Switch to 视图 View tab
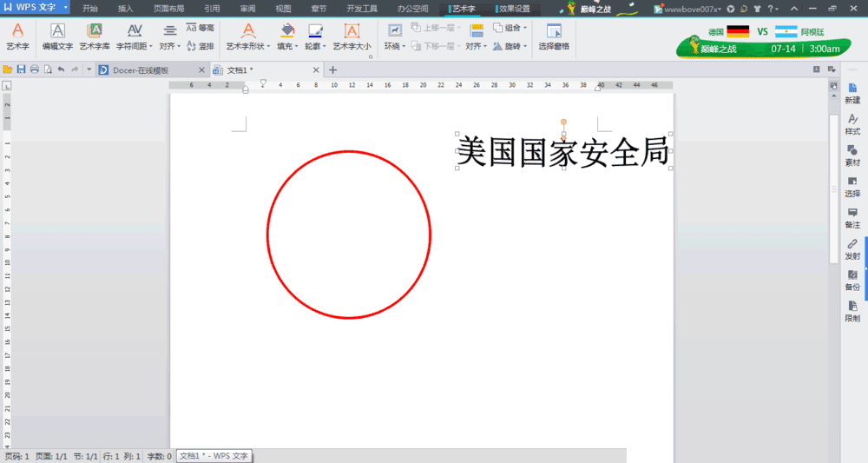Image resolution: width=868 pixels, height=463 pixels. (x=284, y=9)
